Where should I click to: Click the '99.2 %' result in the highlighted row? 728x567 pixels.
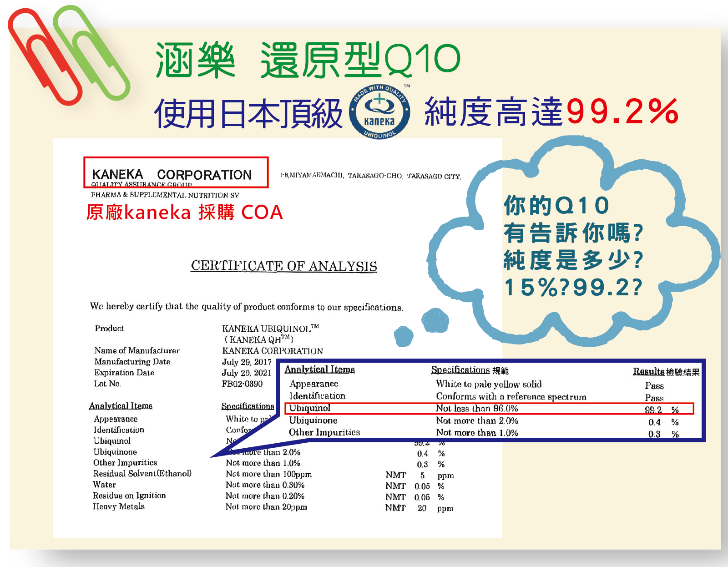(x=662, y=410)
